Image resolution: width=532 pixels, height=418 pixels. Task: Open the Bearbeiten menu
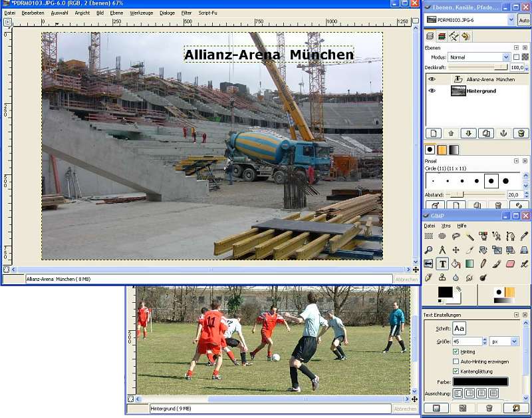[33, 13]
